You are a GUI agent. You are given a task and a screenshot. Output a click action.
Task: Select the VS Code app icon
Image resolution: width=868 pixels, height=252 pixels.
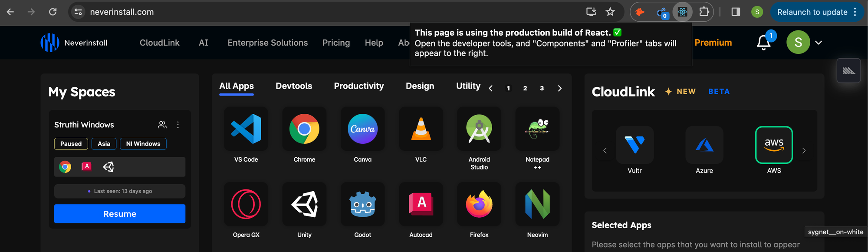click(246, 129)
